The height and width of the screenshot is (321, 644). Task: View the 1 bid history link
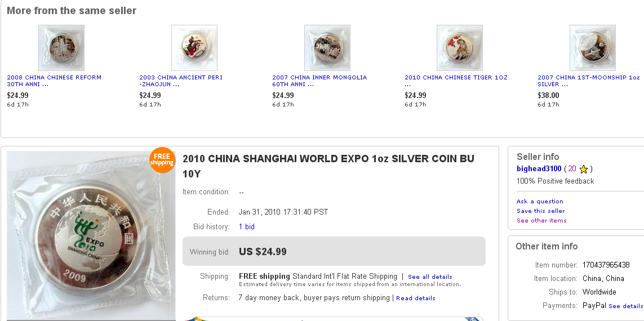point(247,226)
